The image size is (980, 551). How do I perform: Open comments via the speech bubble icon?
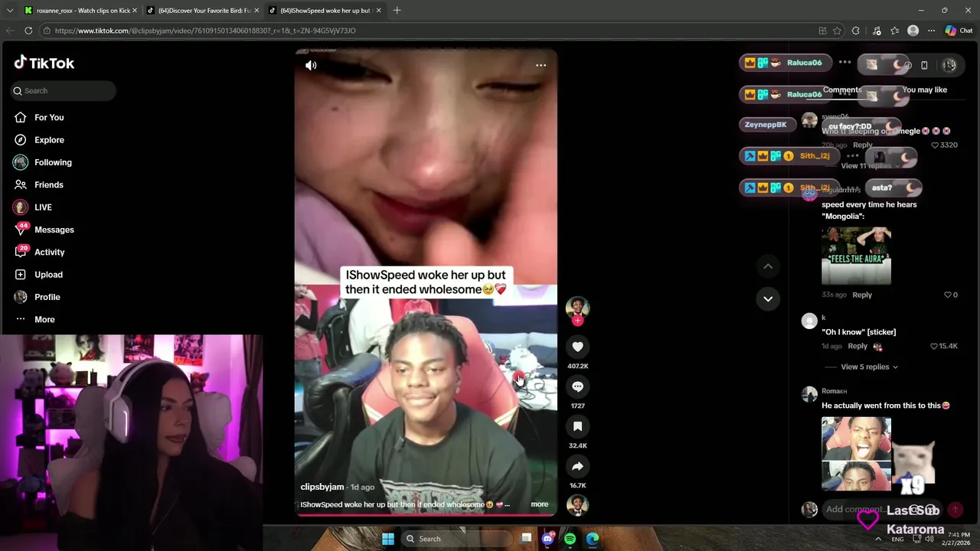coord(577,386)
